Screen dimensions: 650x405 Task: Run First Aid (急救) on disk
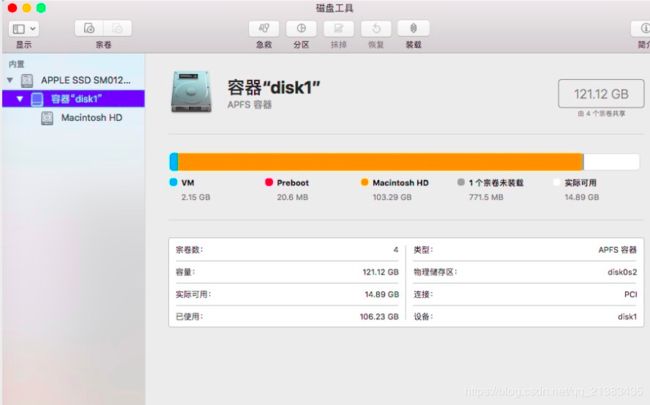[264, 28]
